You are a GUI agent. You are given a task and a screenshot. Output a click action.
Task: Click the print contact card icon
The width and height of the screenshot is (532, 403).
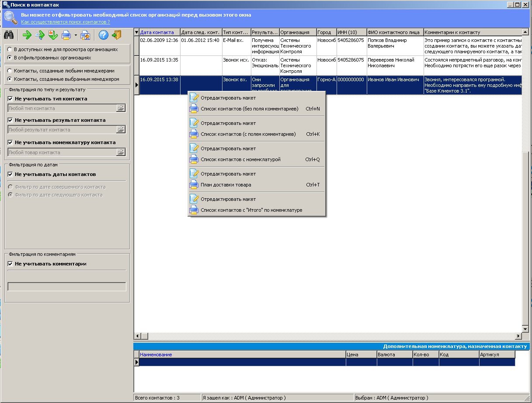pyautogui.click(x=85, y=35)
